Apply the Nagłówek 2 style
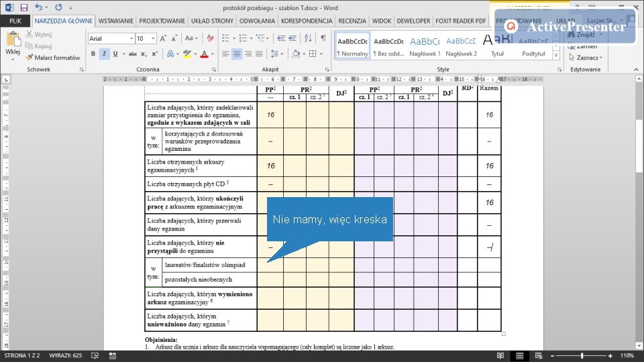 click(461, 46)
